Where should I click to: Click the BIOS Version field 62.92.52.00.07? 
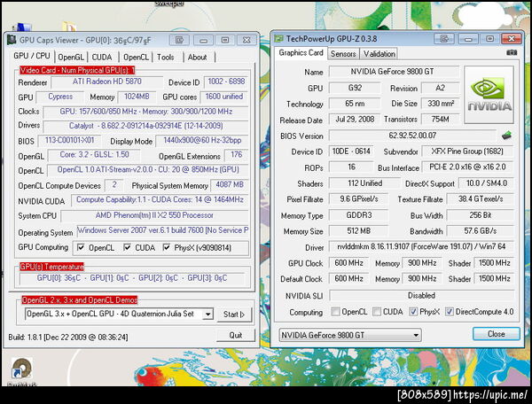(412, 136)
